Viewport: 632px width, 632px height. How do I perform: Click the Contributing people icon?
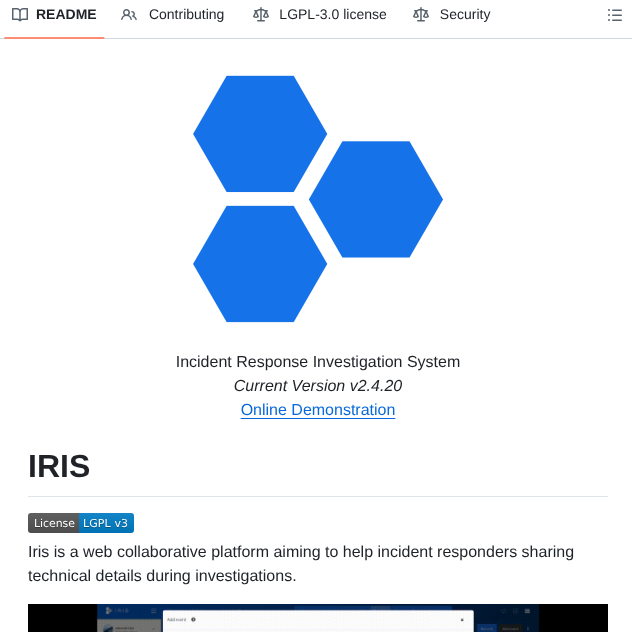(x=129, y=15)
